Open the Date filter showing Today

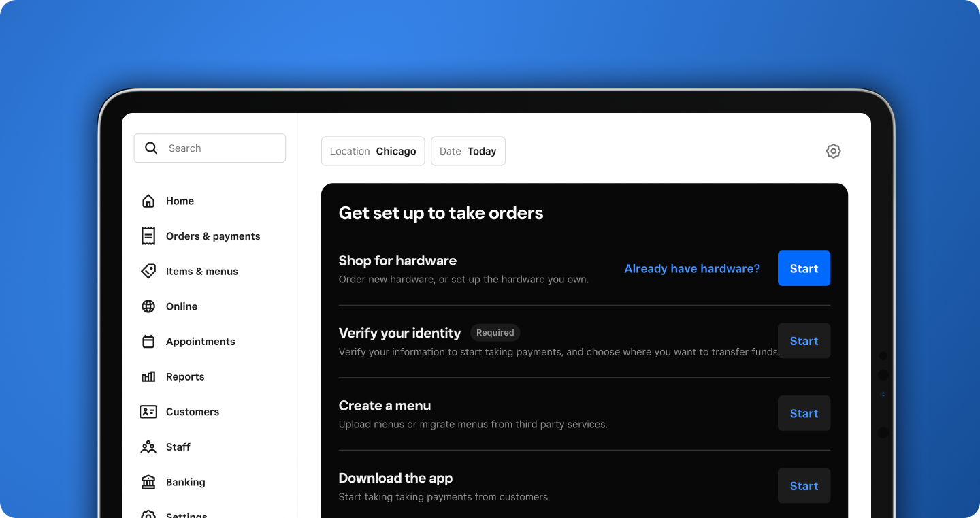pyautogui.click(x=468, y=151)
